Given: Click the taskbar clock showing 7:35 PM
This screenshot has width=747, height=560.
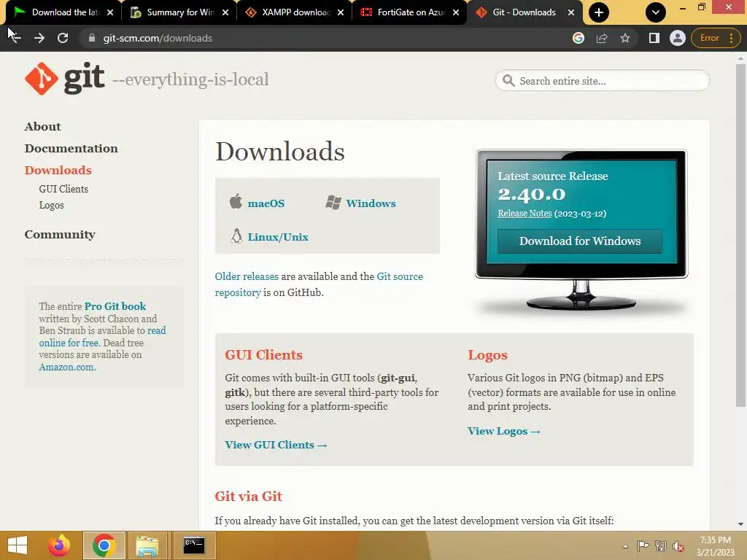Looking at the screenshot, I should 715,546.
